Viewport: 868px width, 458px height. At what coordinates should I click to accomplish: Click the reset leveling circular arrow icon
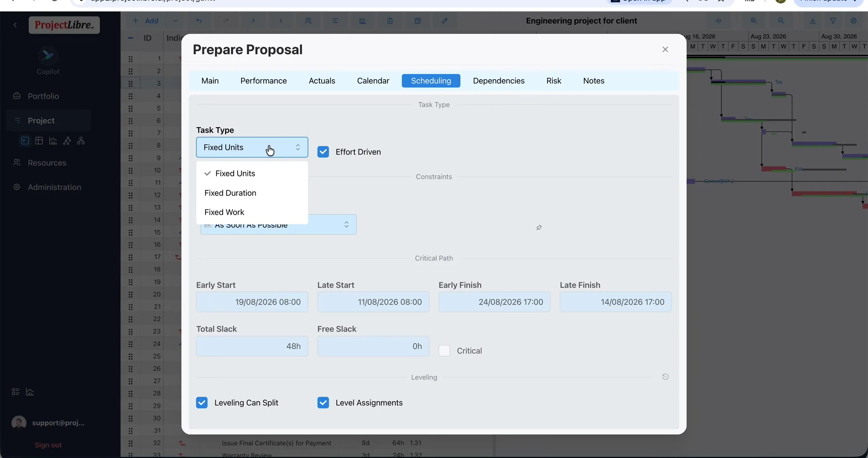[665, 377]
